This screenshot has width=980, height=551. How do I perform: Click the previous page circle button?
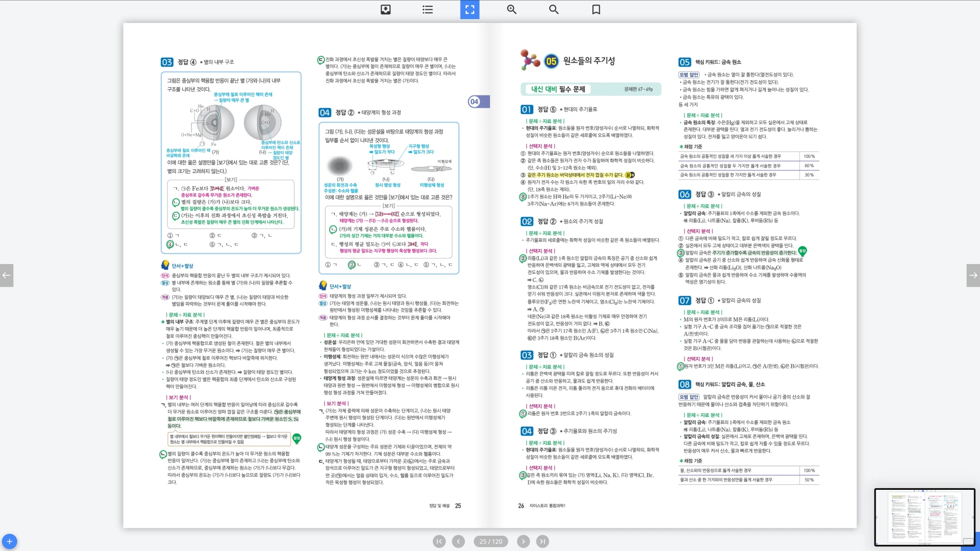458,541
